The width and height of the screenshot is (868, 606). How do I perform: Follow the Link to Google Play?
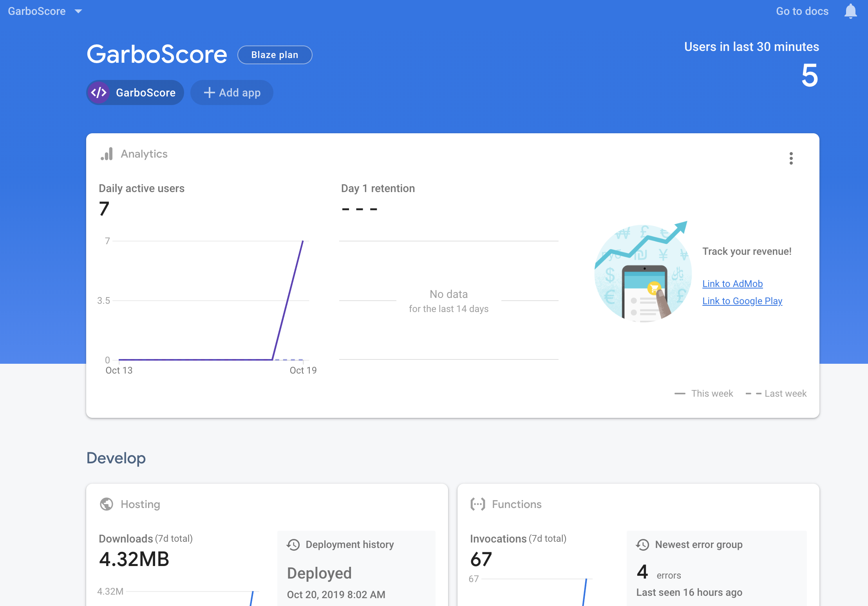point(742,301)
